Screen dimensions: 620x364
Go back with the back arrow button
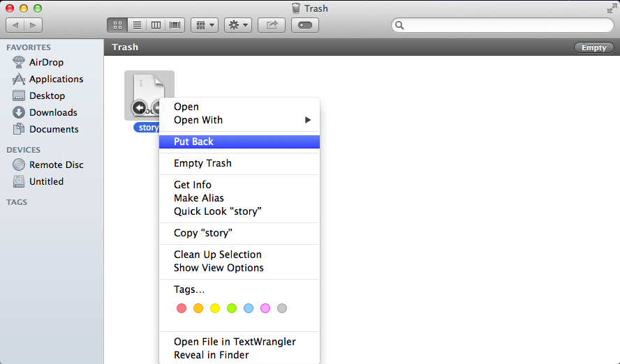(x=15, y=25)
